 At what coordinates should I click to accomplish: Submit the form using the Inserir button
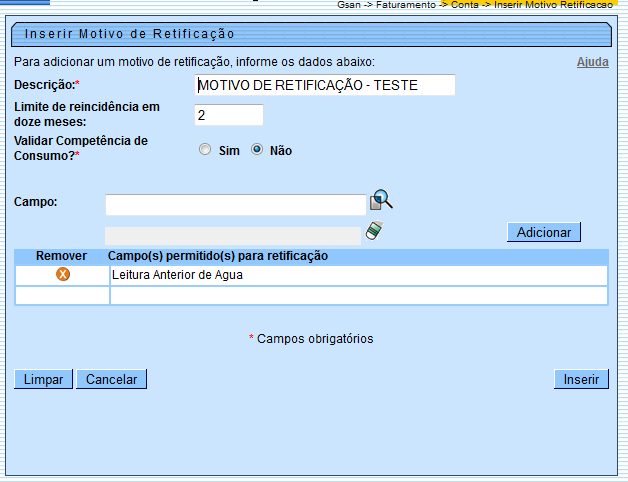[x=580, y=379]
